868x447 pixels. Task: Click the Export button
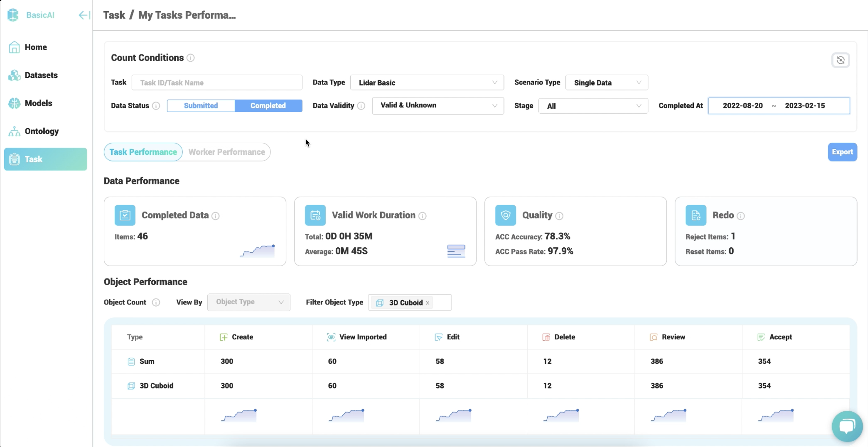click(x=842, y=152)
